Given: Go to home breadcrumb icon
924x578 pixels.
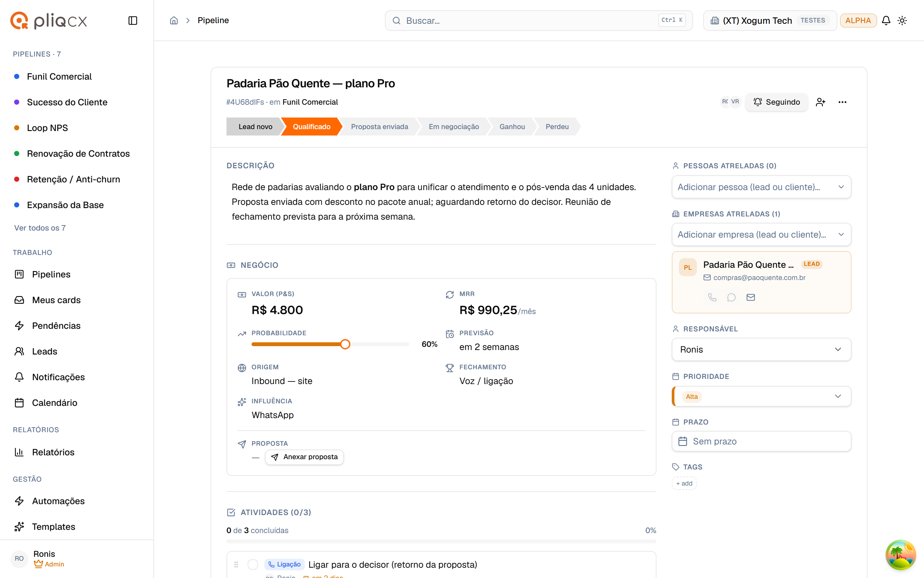Looking at the screenshot, I should pos(174,21).
